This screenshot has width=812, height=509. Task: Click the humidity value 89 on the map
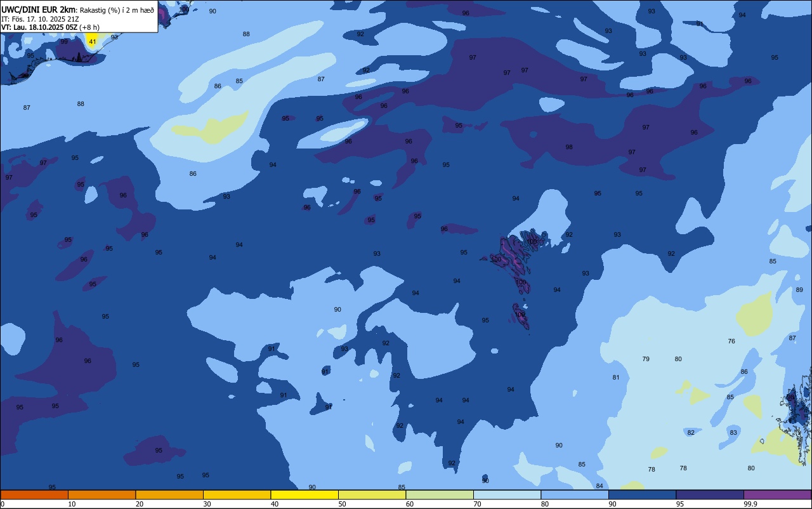coord(799,290)
